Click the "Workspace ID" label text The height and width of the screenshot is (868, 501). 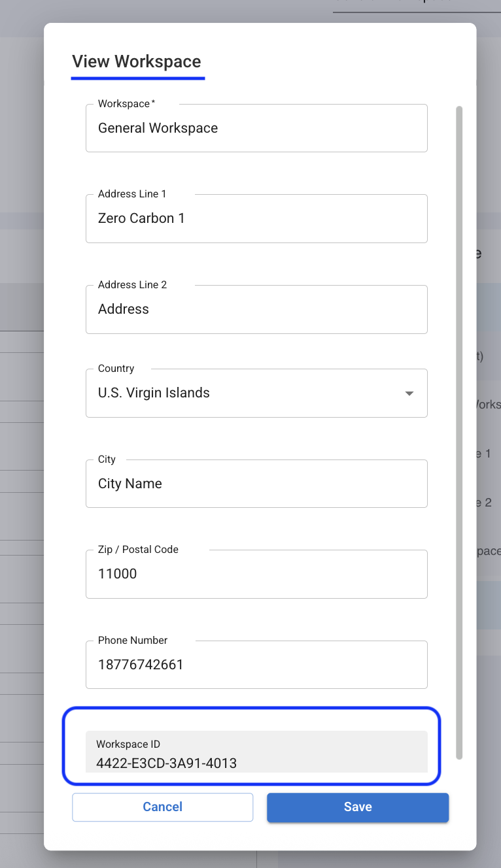pos(128,744)
